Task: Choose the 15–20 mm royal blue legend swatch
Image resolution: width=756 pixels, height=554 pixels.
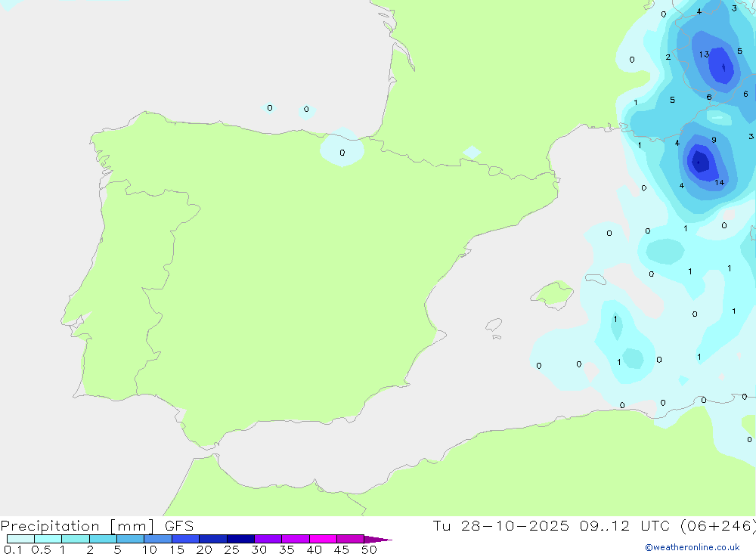Action: tap(185, 539)
